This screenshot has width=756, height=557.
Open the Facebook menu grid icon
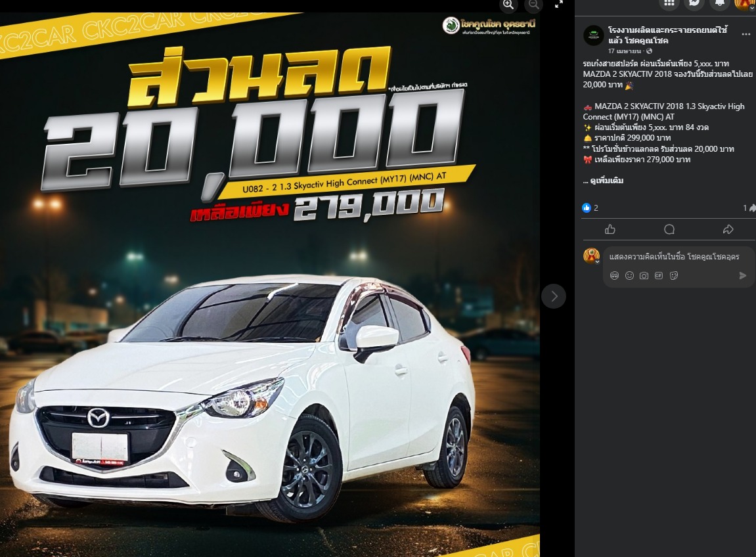click(669, 3)
